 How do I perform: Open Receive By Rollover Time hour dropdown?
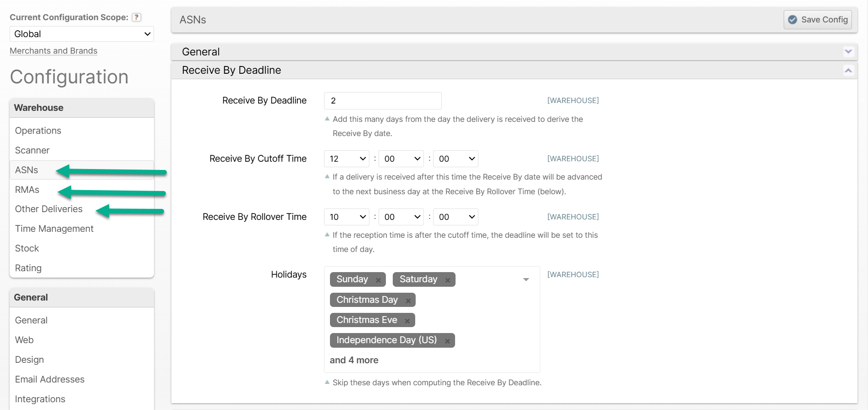click(346, 217)
